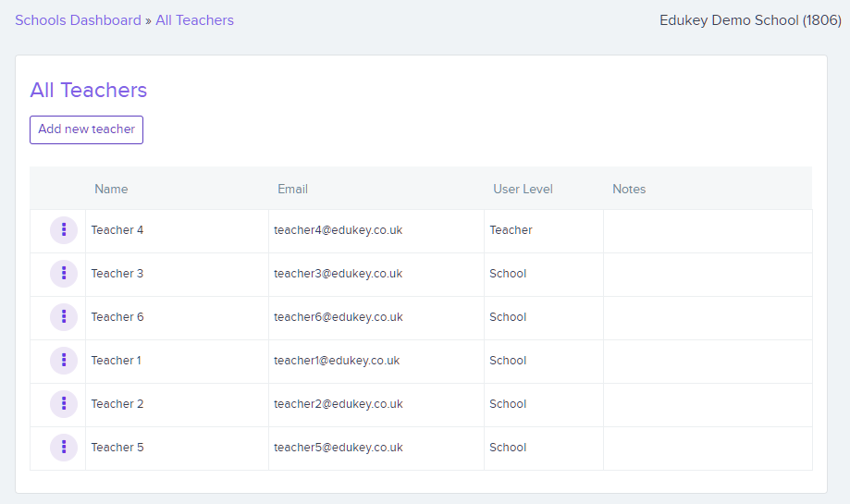Open the actions menu for Teacher 3
The image size is (850, 504).
64,274
